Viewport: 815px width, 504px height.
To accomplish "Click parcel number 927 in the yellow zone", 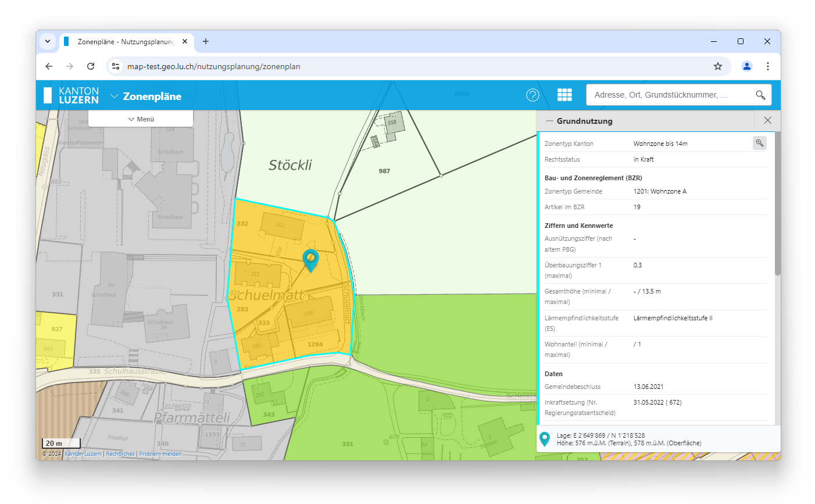I will point(57,329).
